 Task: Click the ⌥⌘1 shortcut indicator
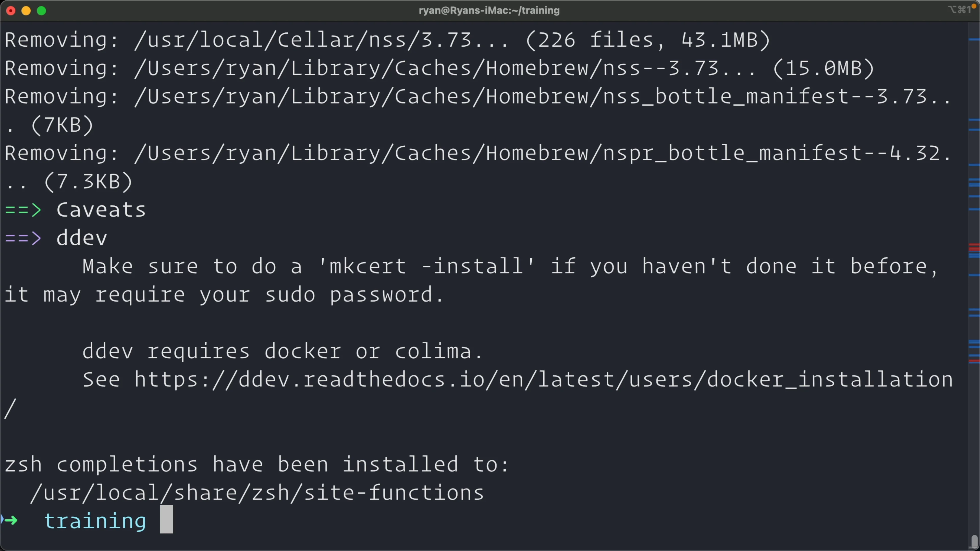click(x=959, y=10)
